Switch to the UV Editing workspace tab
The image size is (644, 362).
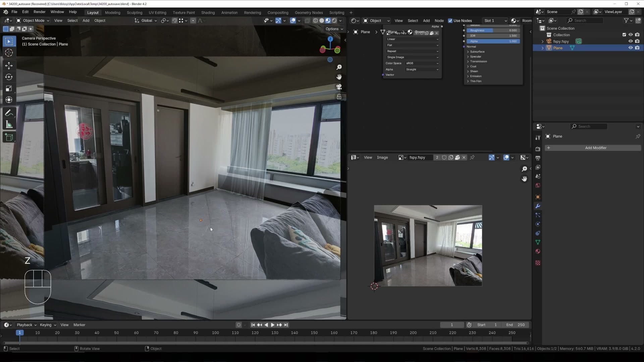(x=157, y=13)
